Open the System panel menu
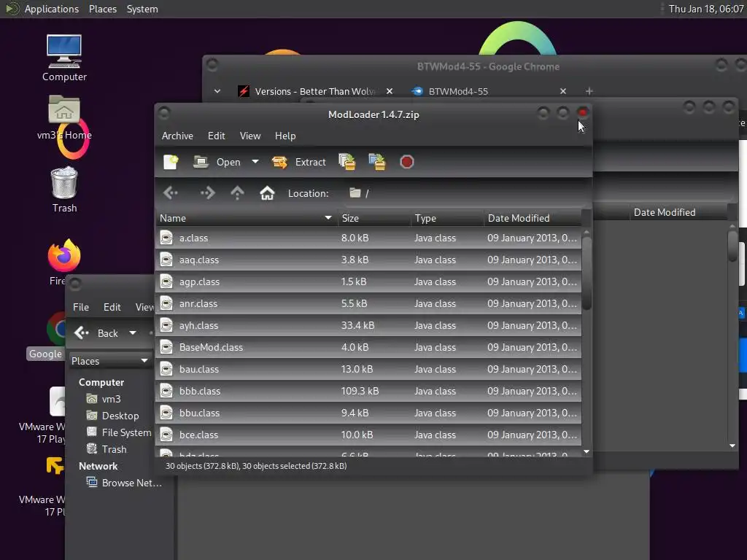 click(142, 9)
